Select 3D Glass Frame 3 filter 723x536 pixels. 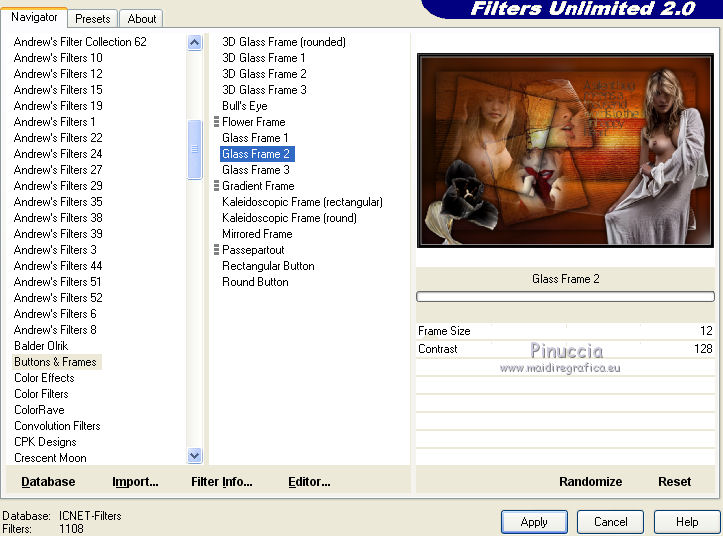[x=264, y=90]
